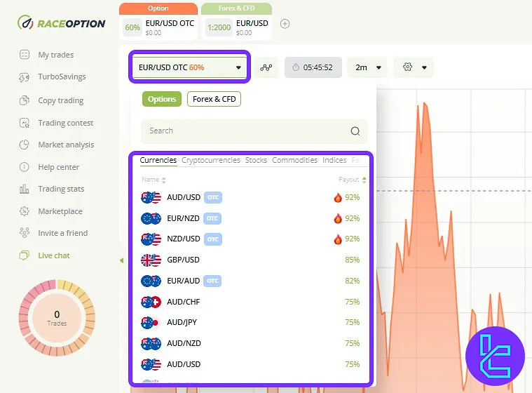Click the Help center info icon
This screenshot has width=532, height=393.
(x=24, y=167)
